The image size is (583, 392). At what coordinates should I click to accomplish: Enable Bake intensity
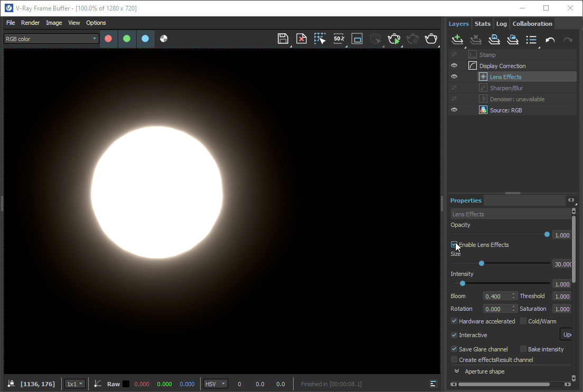(x=523, y=349)
